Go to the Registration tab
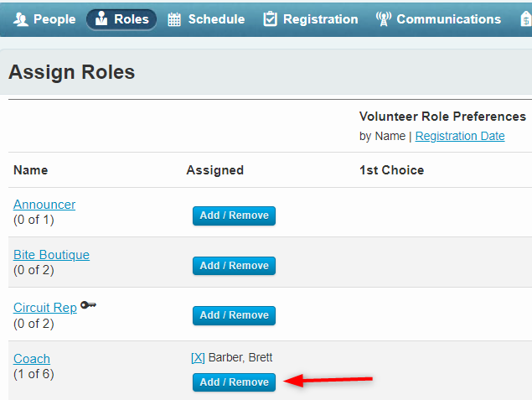 pos(311,19)
